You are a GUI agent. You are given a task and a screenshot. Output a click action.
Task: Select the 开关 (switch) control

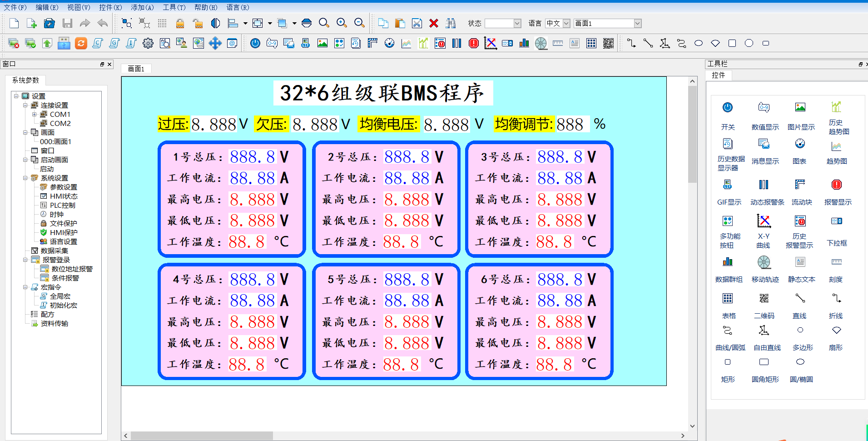[x=728, y=114]
